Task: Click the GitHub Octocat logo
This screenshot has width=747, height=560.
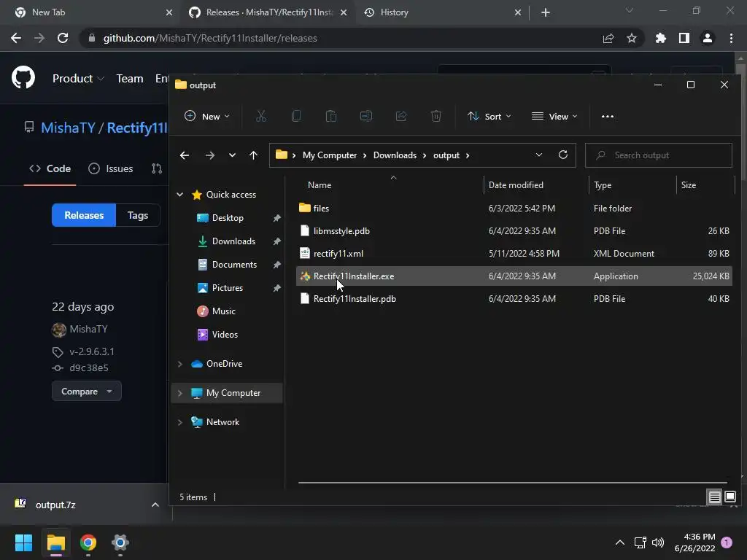Action: click(23, 77)
